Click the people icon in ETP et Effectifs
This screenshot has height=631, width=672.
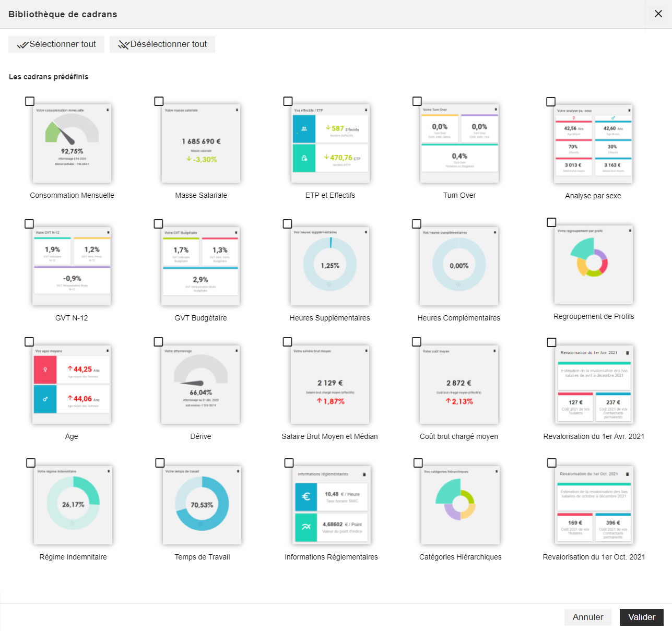click(x=304, y=129)
